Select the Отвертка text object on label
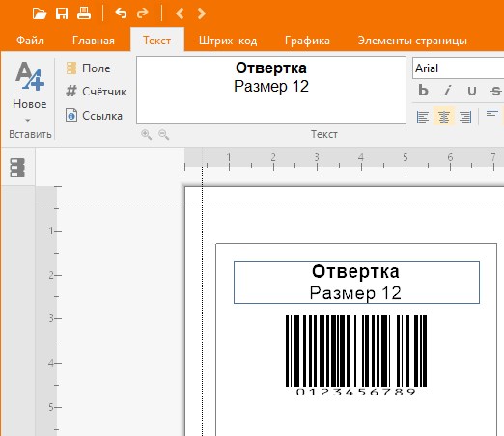Image resolution: width=504 pixels, height=436 pixels. [x=356, y=283]
